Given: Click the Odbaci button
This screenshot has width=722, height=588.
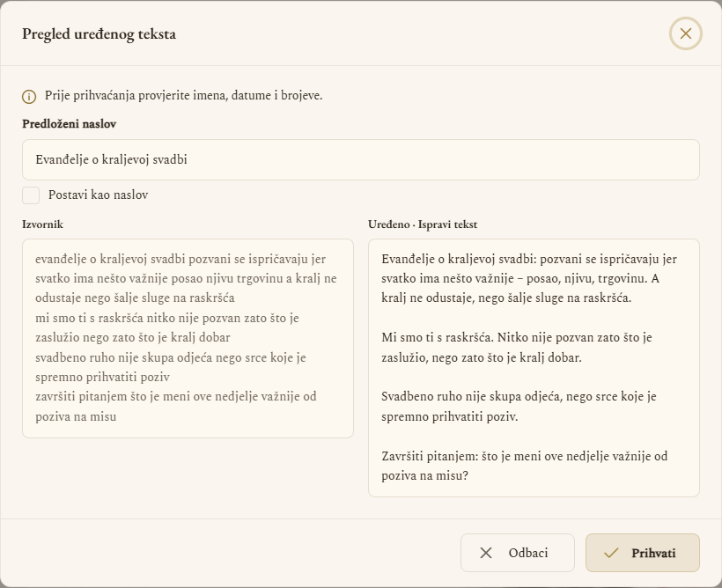Looking at the screenshot, I should click(517, 553).
